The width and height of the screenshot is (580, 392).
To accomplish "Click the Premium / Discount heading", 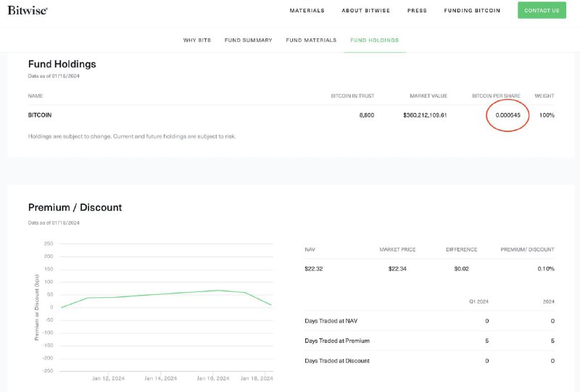I will pos(75,207).
